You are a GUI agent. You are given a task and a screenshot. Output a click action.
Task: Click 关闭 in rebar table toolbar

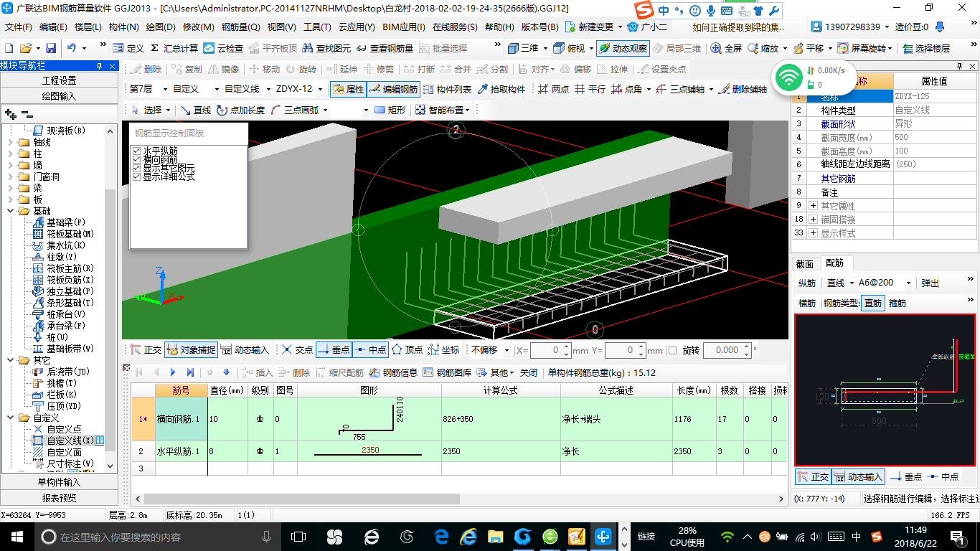point(529,372)
